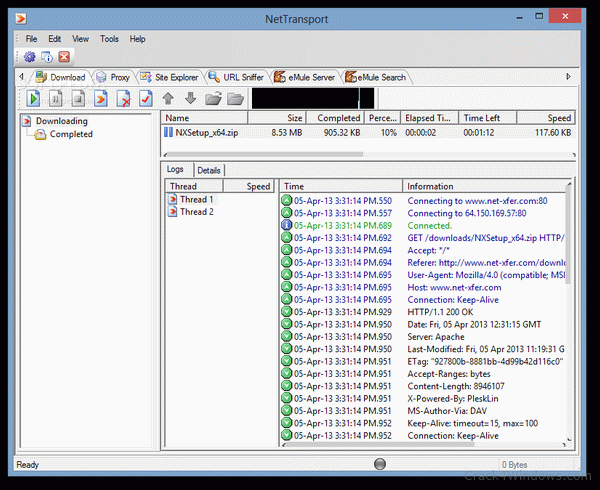600x490 pixels.
Task: Sort downloads by Size column
Action: coord(277,118)
